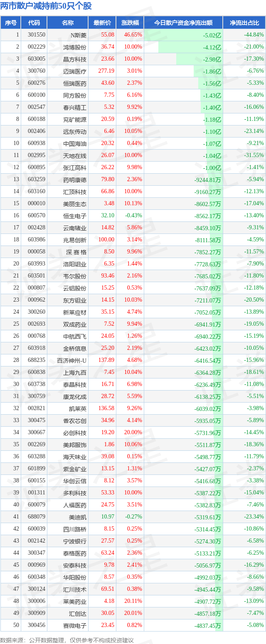Select stock name 韦尔股份
This screenshot has height=644, width=266.
click(75, 276)
